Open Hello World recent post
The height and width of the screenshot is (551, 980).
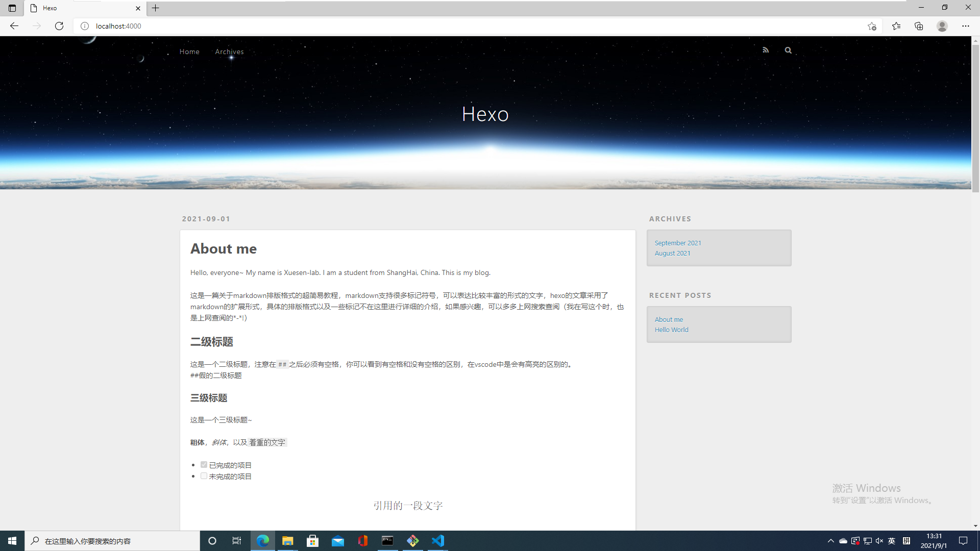click(671, 330)
